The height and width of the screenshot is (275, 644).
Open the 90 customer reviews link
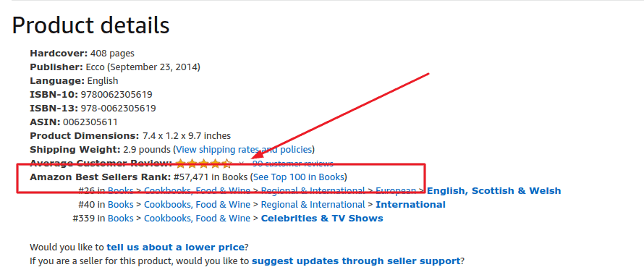tap(293, 164)
